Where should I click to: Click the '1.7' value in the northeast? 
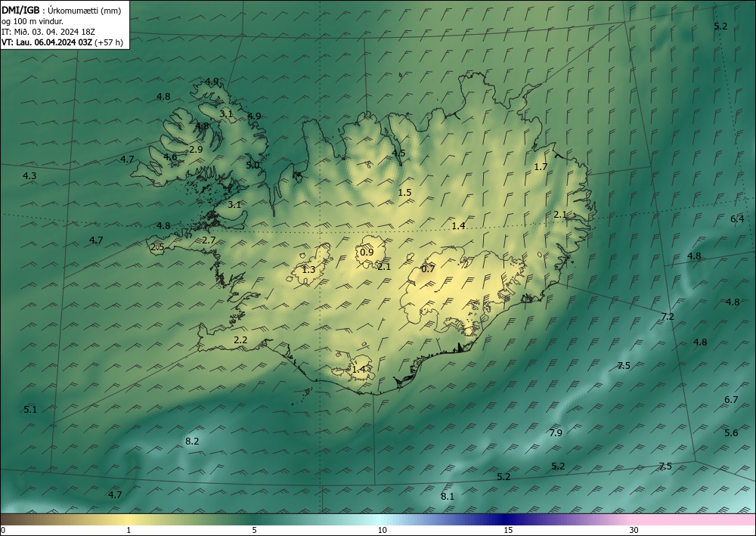pos(541,167)
